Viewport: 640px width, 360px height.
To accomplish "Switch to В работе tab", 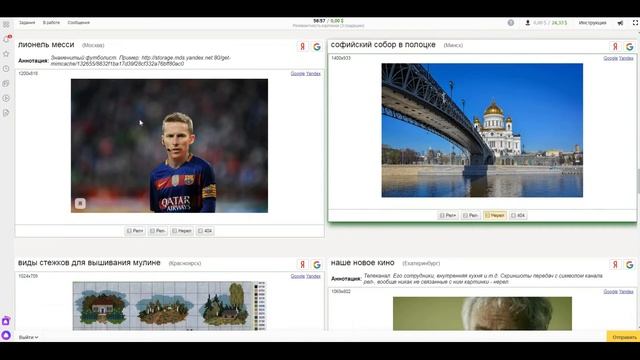I will click(51, 23).
